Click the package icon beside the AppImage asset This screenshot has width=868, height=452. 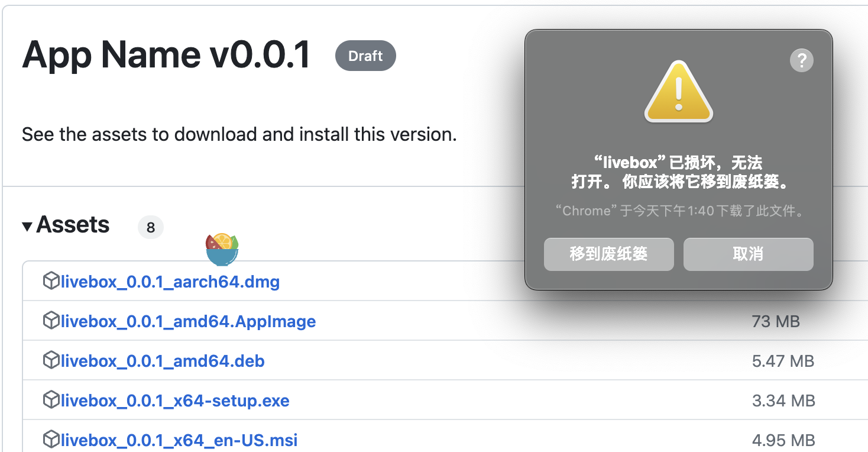[x=51, y=320]
